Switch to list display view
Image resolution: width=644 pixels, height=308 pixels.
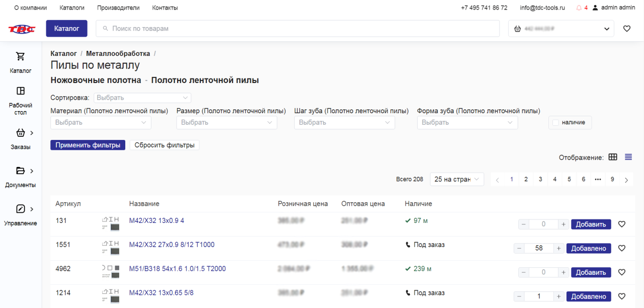(x=628, y=157)
